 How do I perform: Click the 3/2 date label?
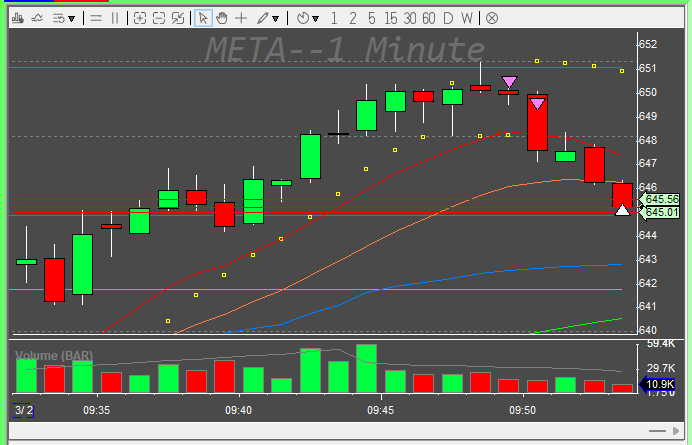(x=23, y=411)
